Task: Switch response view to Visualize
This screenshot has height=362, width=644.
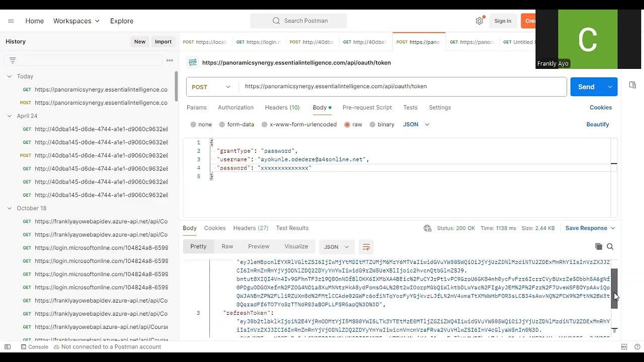Action: point(296,246)
